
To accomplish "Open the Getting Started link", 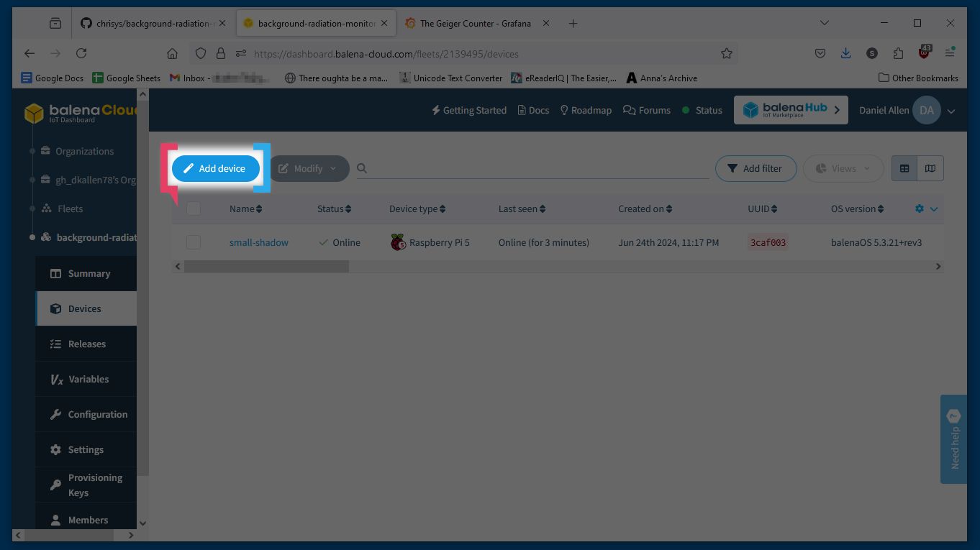I will [469, 110].
